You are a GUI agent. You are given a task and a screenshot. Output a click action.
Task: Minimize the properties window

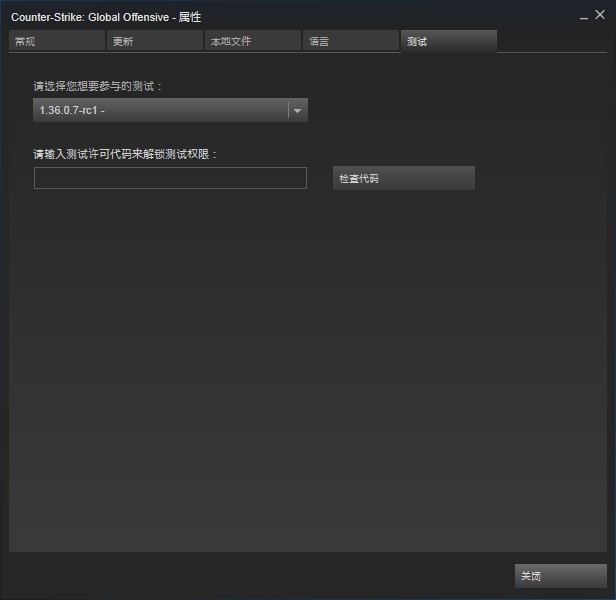pos(584,16)
